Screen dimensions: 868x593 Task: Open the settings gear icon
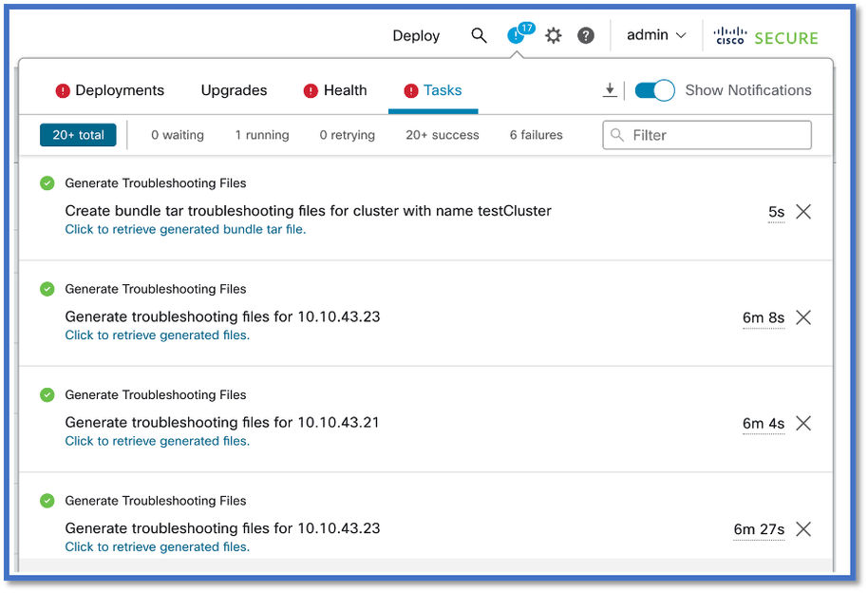pos(553,35)
